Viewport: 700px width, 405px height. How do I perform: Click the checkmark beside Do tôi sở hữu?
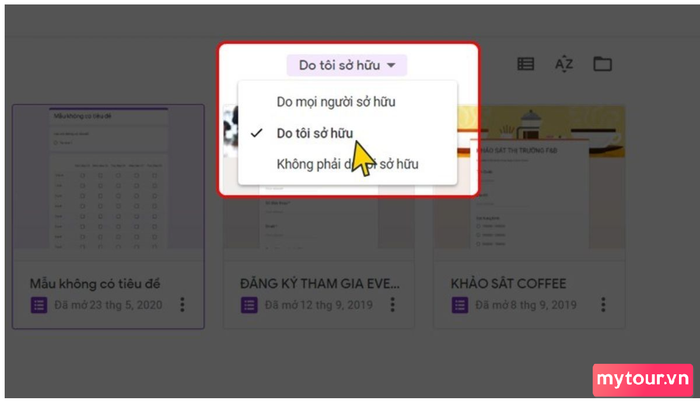[x=256, y=133]
